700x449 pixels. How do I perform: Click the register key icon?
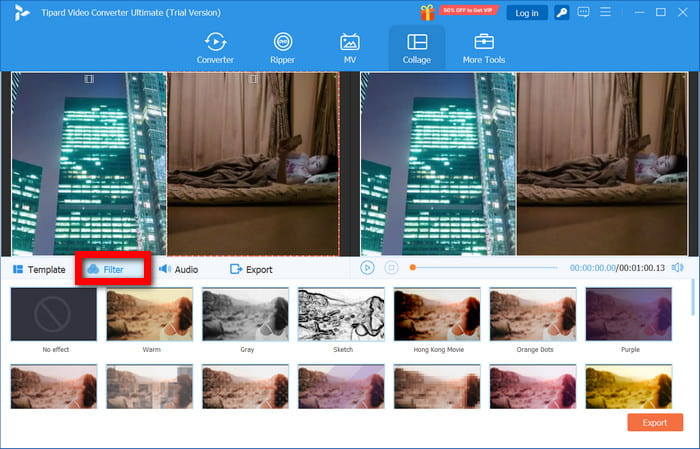[x=562, y=13]
